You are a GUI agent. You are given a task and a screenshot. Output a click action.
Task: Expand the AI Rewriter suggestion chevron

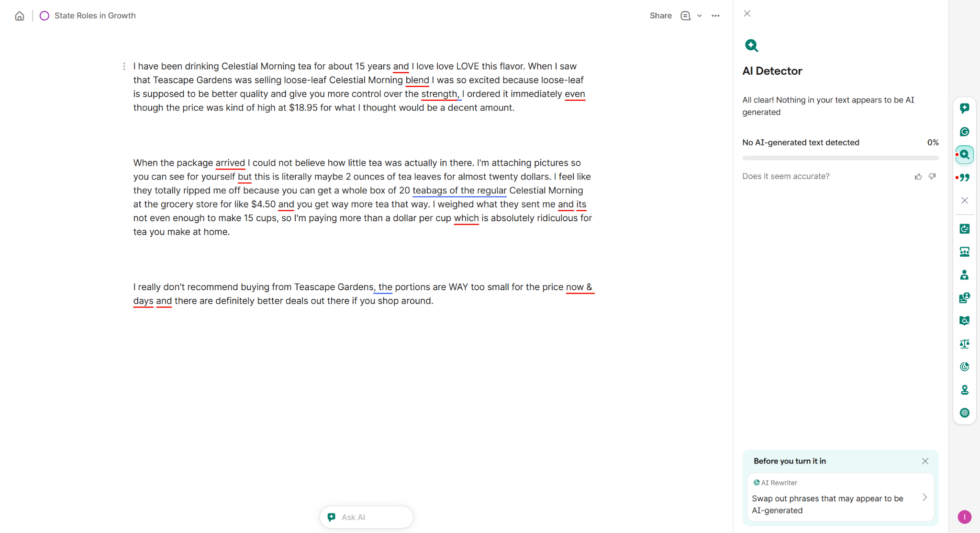(924, 497)
